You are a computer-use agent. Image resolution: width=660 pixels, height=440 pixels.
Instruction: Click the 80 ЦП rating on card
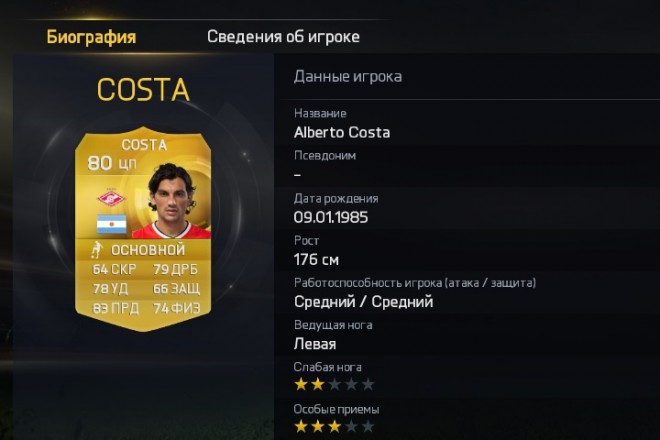click(x=112, y=163)
